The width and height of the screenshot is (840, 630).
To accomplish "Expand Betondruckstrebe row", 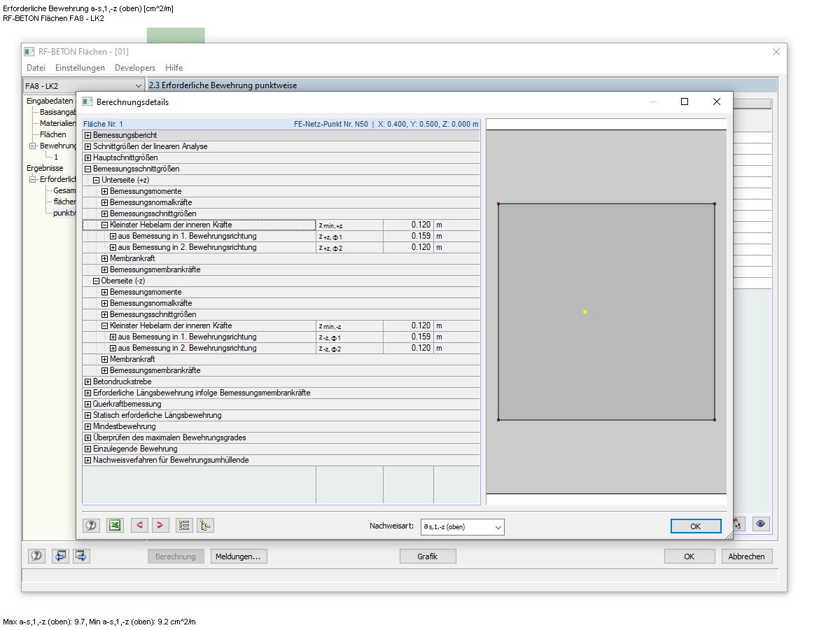I will [87, 381].
